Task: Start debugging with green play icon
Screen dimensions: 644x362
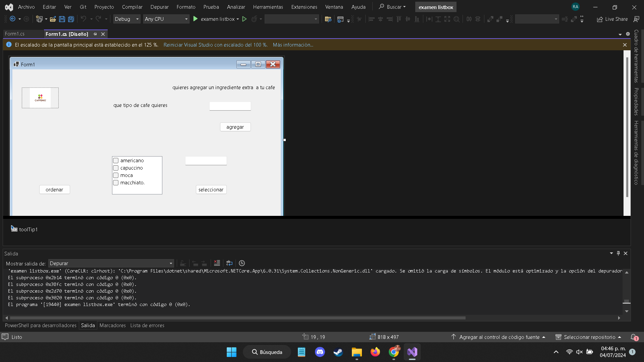Action: (x=196, y=19)
